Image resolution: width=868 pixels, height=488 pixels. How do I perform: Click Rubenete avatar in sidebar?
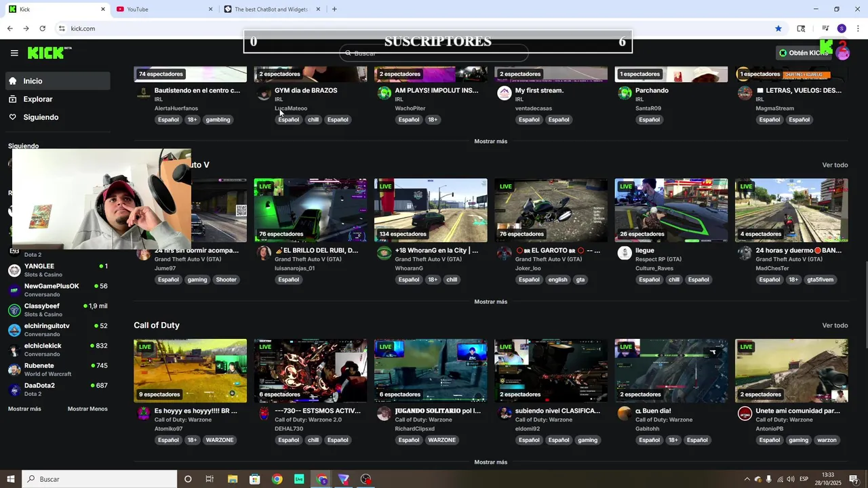pos(14,370)
